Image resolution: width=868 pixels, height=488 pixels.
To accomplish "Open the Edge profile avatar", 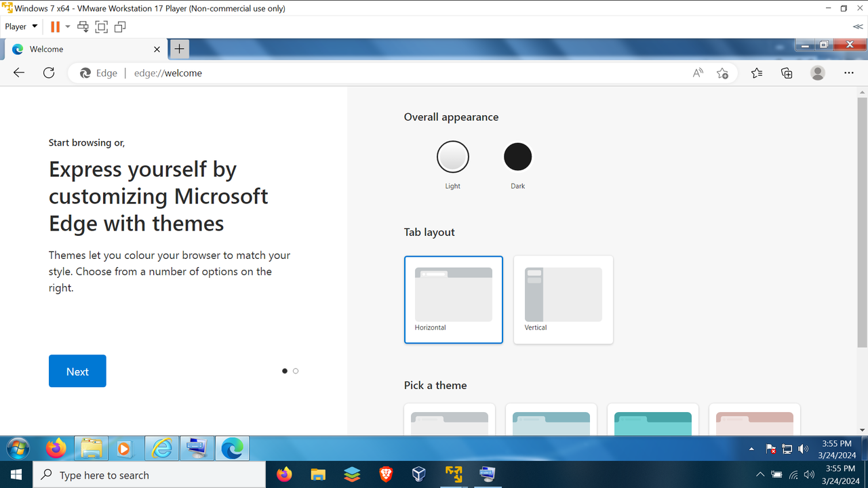I will 818,73.
